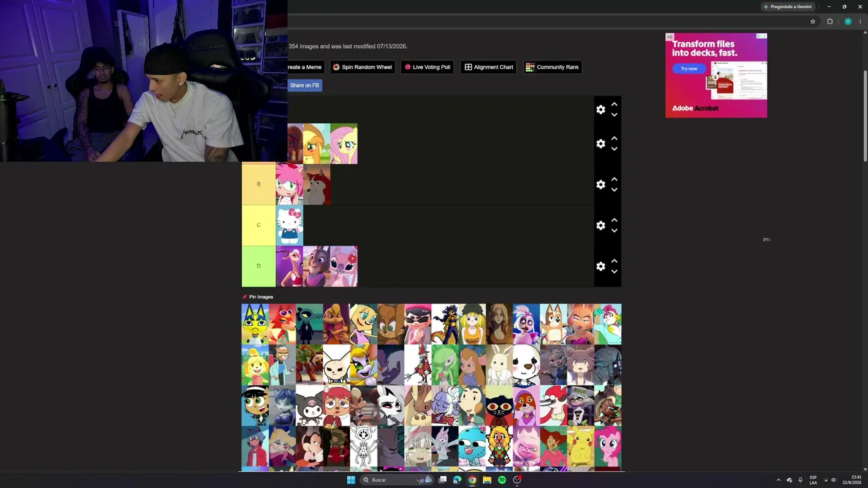Pick the Kuromi image from the pool

point(309,406)
